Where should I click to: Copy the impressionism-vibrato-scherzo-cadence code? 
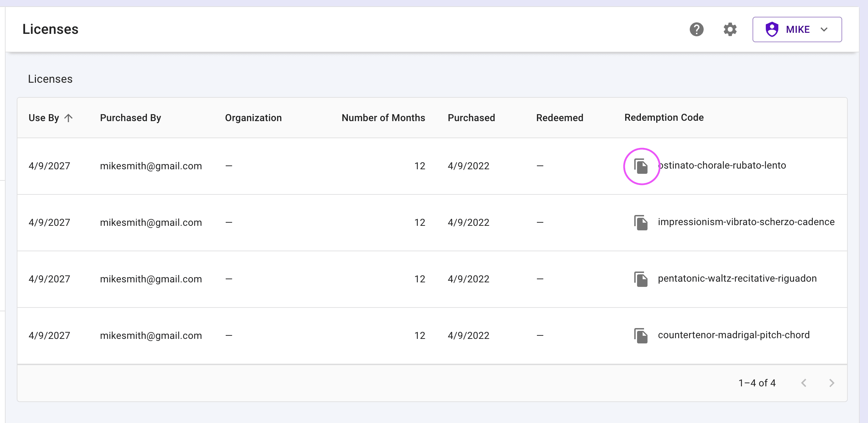tap(641, 223)
